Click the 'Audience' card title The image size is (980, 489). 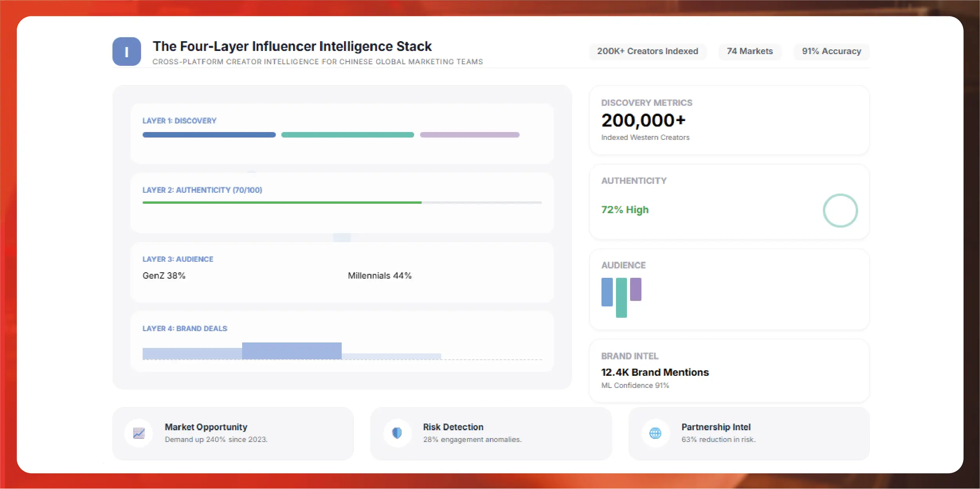pos(623,265)
